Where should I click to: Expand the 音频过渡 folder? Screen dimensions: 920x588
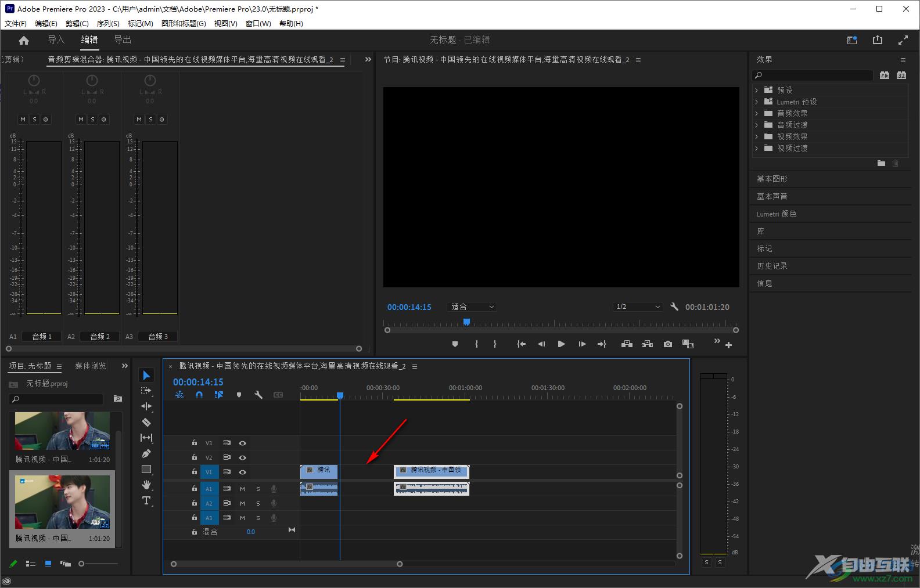[756, 125]
